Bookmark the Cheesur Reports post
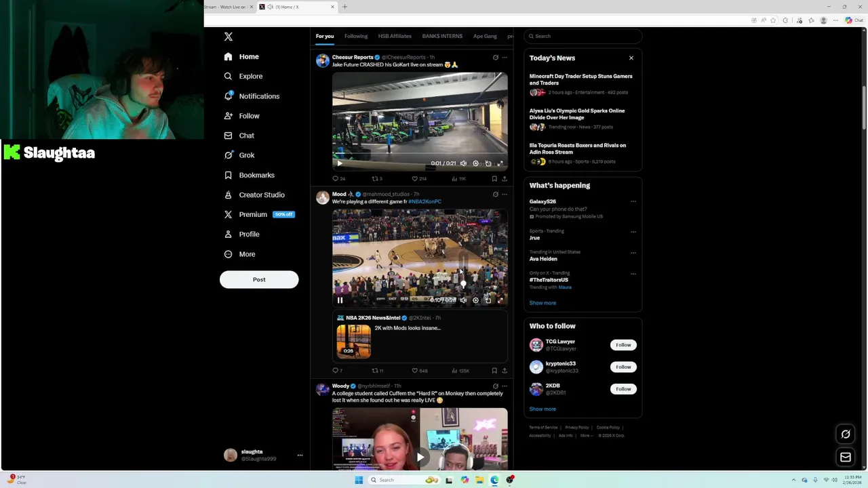 click(x=494, y=179)
